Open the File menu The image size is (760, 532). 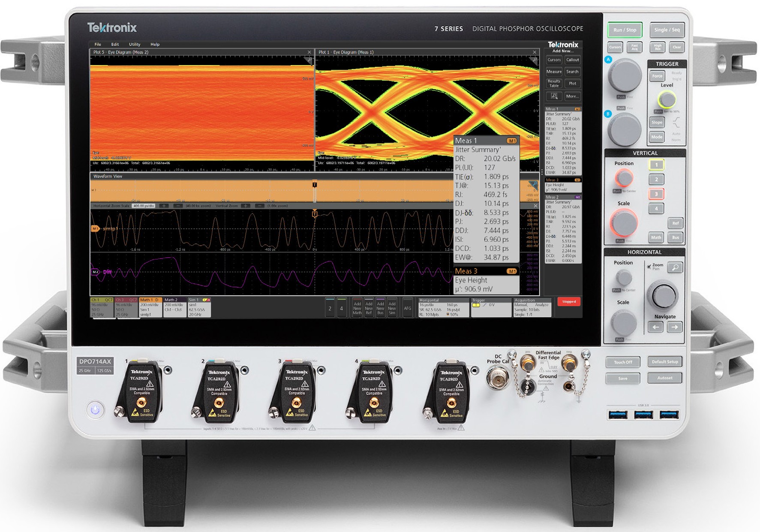click(x=98, y=45)
